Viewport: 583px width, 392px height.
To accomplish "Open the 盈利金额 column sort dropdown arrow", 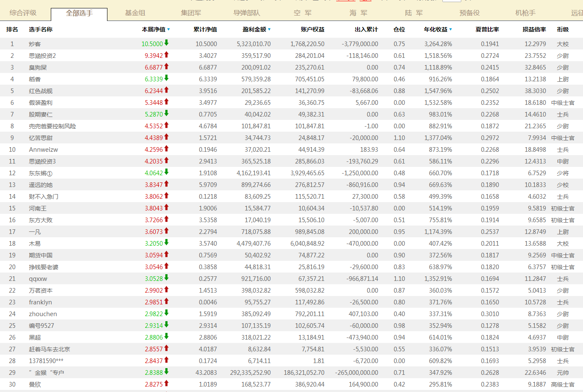I will (x=269, y=29).
